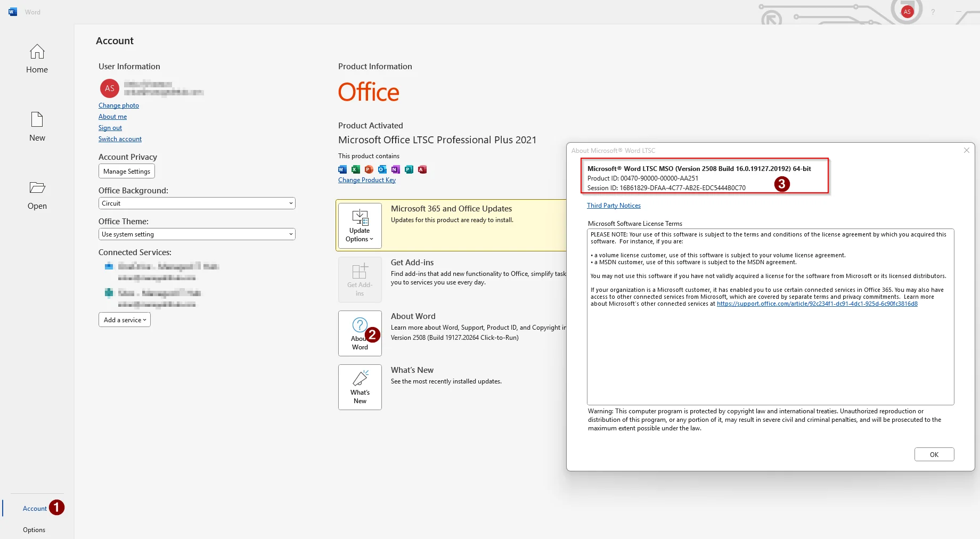This screenshot has height=539, width=980.
Task: Click 'Version 2508 (Build 19127.20264 Click-to-Run)' text
Action: (x=455, y=338)
